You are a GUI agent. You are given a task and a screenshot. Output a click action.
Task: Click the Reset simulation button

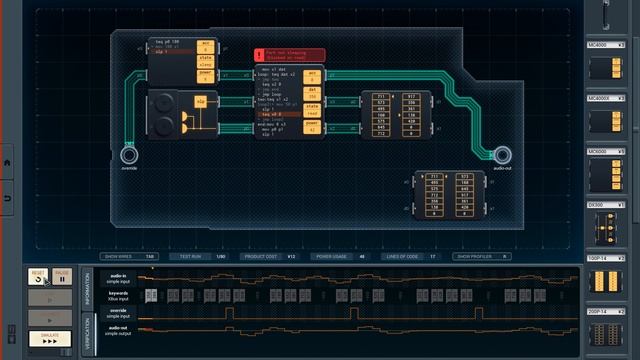click(x=38, y=277)
